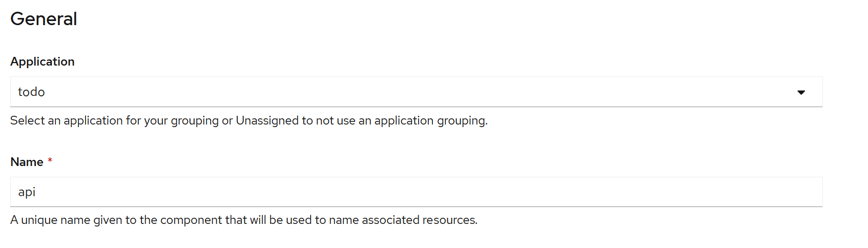
Task: Click the 'api' text in Name field
Action: (x=27, y=192)
